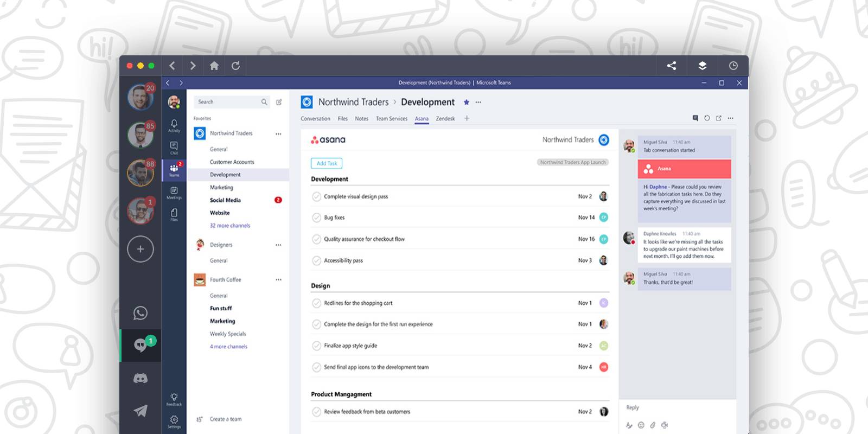This screenshot has height=434, width=868.
Task: Go back with the outer toolbar arrow
Action: [x=172, y=66]
